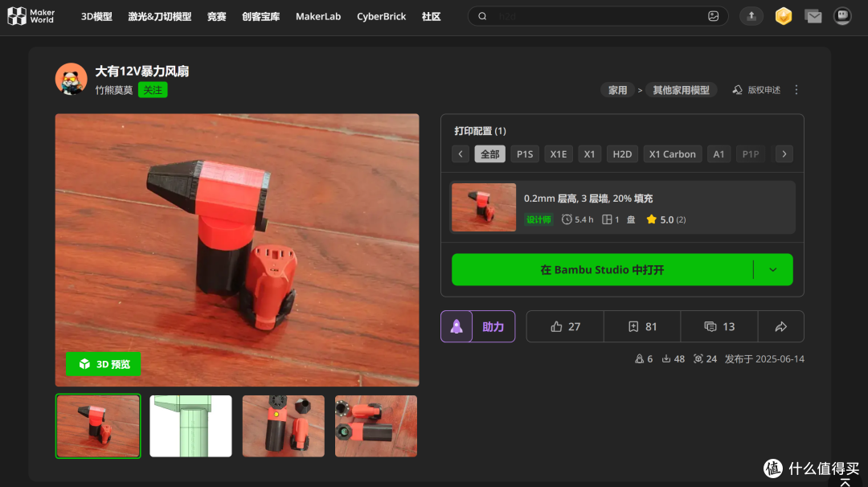This screenshot has height=487, width=868.
Task: Click the upload model icon
Action: click(x=751, y=16)
